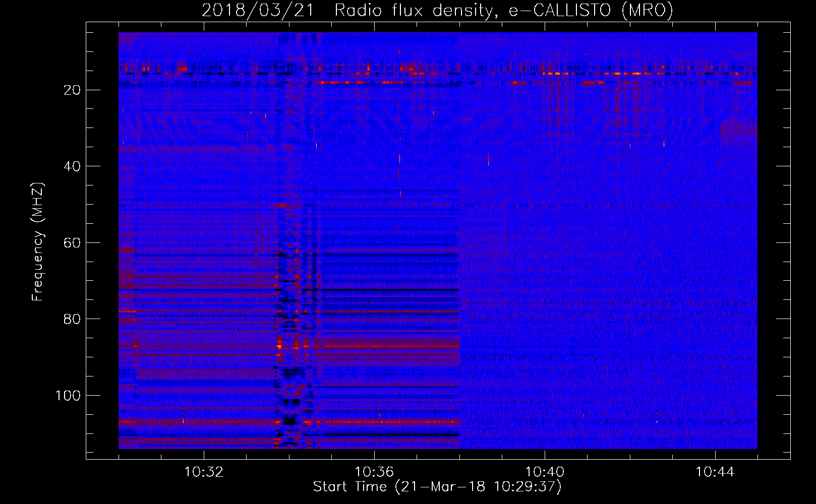Click the 10:44 time tick label
Viewport: 816px width, 504px height.
[715, 472]
